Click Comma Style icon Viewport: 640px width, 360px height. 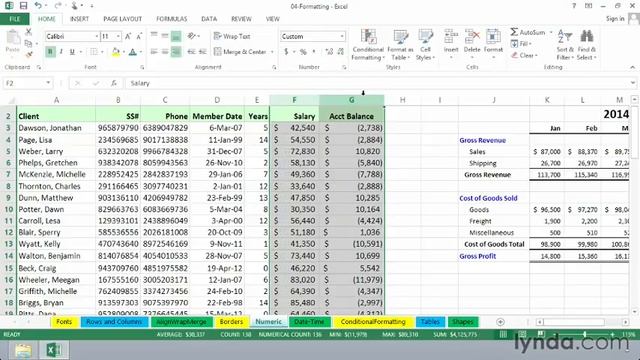[x=314, y=52]
